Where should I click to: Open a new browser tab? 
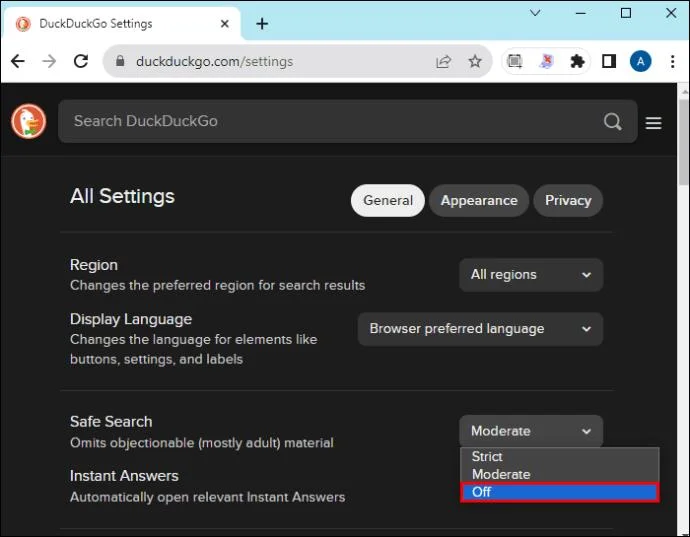click(262, 24)
